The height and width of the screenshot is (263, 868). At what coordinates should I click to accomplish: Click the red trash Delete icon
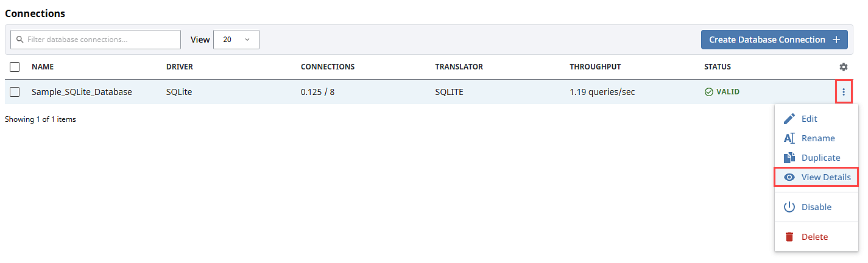click(x=789, y=237)
